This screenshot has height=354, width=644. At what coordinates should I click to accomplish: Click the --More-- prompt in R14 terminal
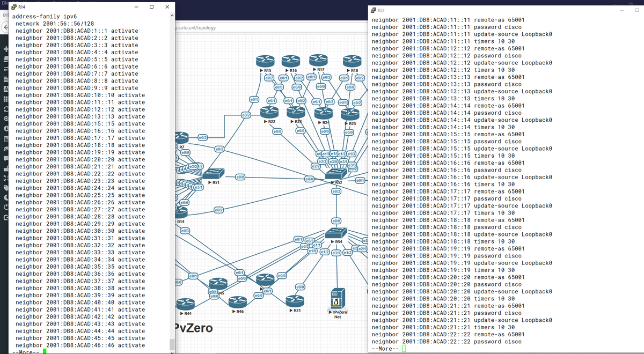tap(26, 352)
